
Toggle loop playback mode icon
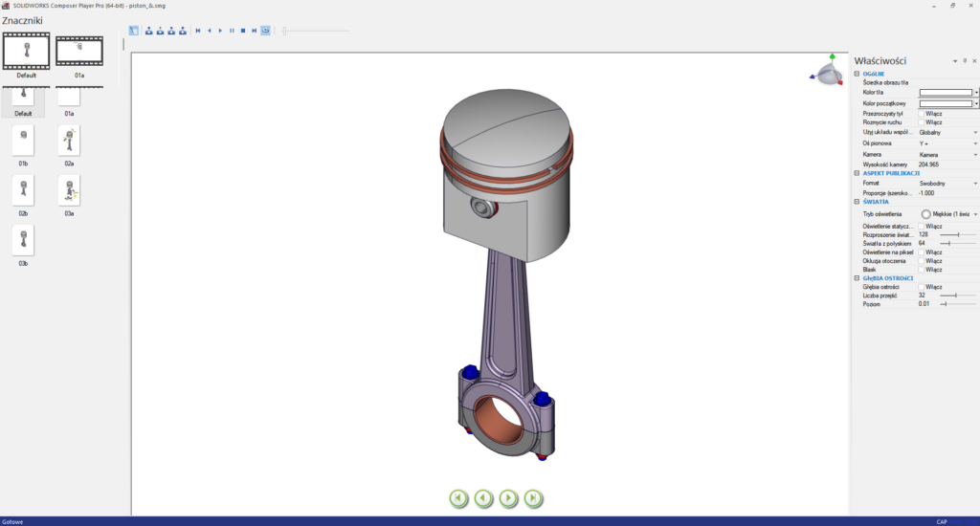coord(265,31)
